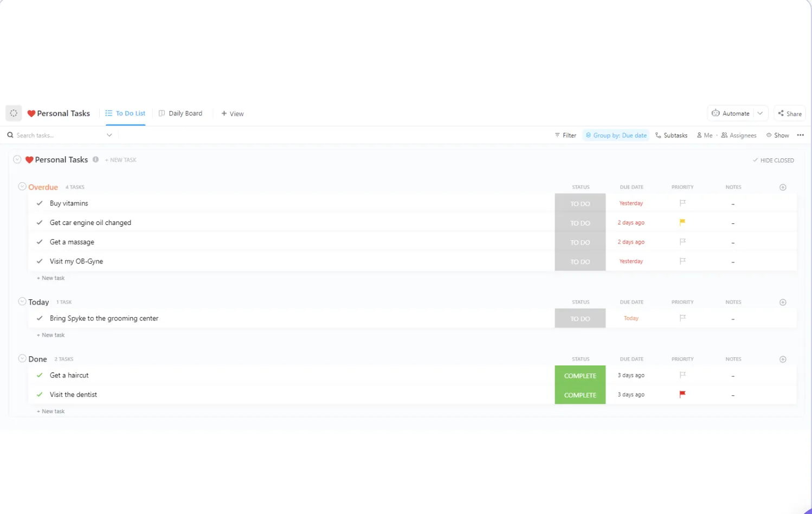
Task: Mark Get a massage as complete
Action: (40, 242)
